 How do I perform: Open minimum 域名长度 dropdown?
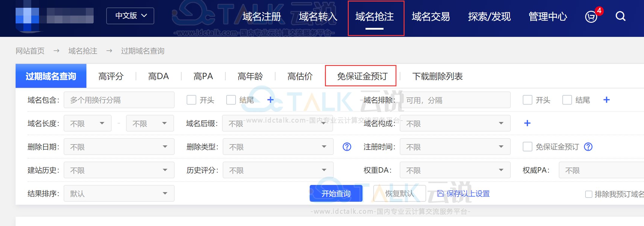pyautogui.click(x=88, y=123)
